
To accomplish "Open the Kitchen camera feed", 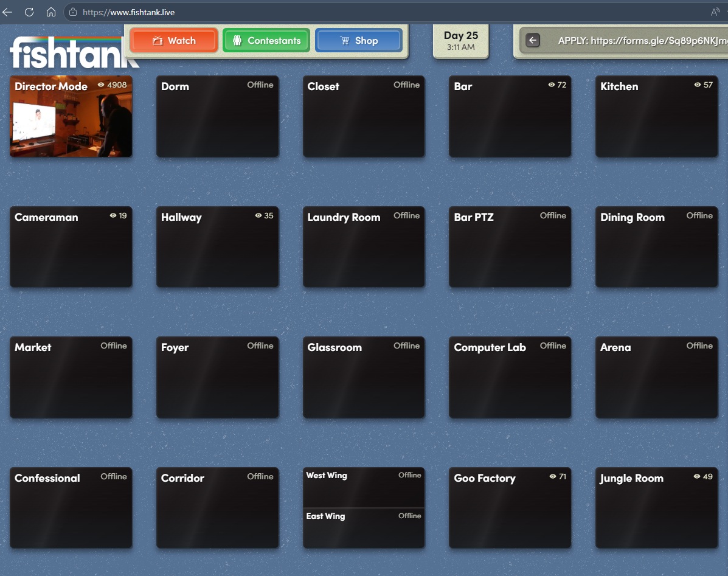I will [x=656, y=117].
